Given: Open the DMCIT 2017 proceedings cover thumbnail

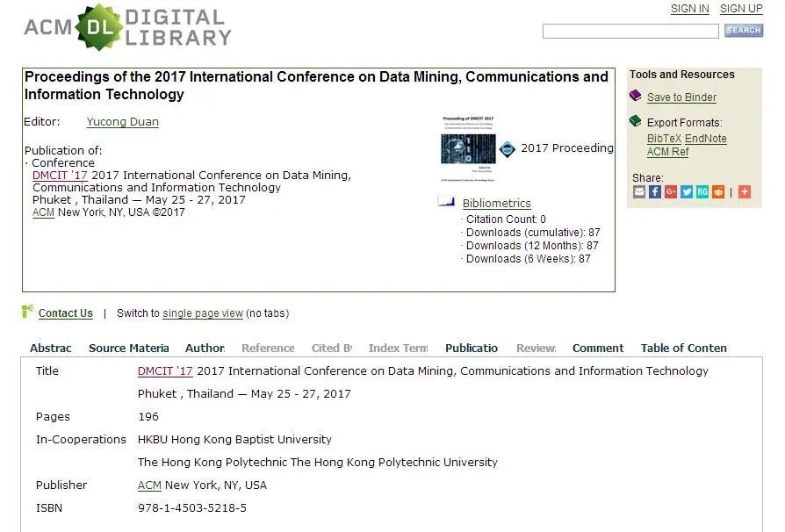Looking at the screenshot, I should pyautogui.click(x=468, y=148).
